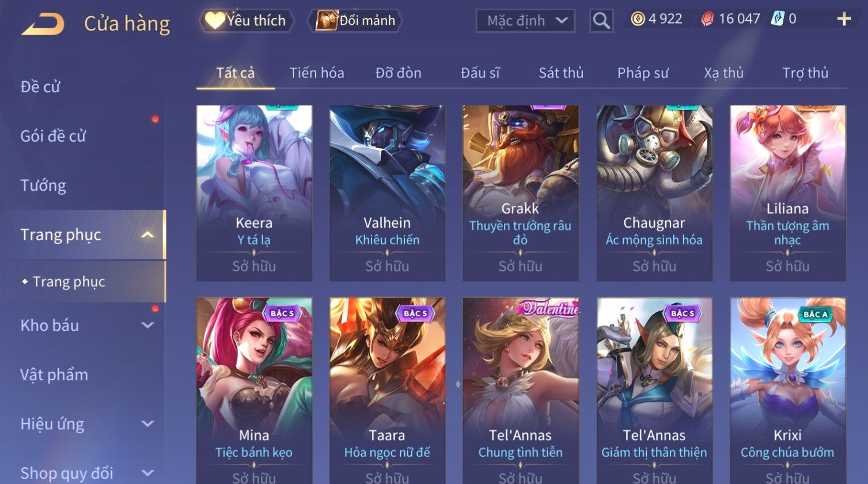Switch to the Sát thủ tab

561,73
